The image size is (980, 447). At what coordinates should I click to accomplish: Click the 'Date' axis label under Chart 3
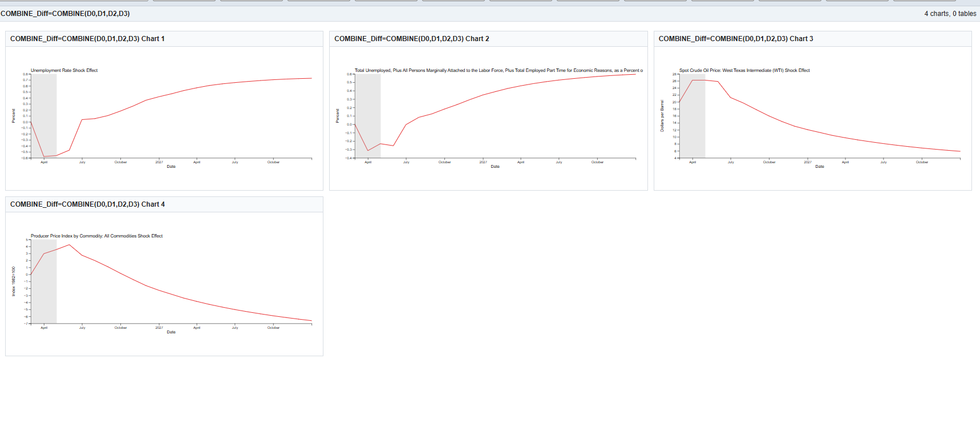point(820,167)
